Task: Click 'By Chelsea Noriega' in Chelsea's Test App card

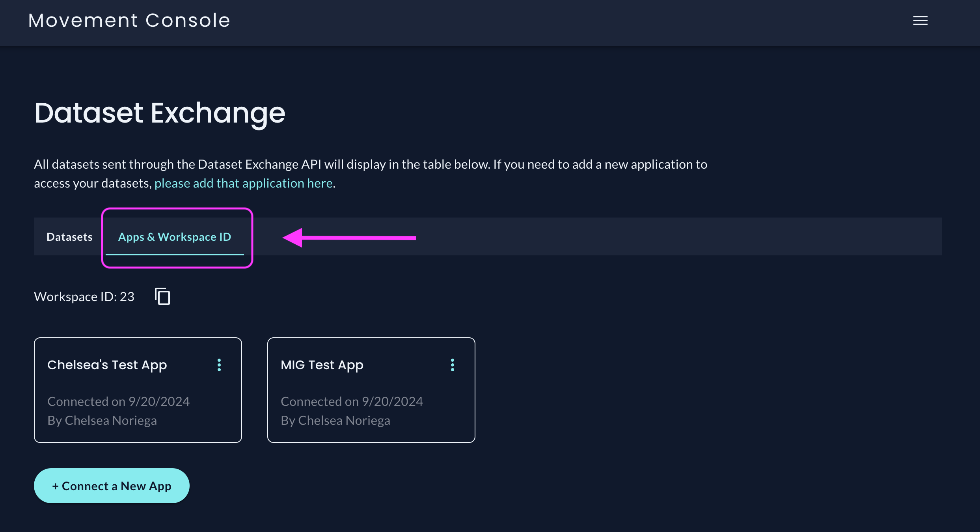Action: [x=102, y=420]
